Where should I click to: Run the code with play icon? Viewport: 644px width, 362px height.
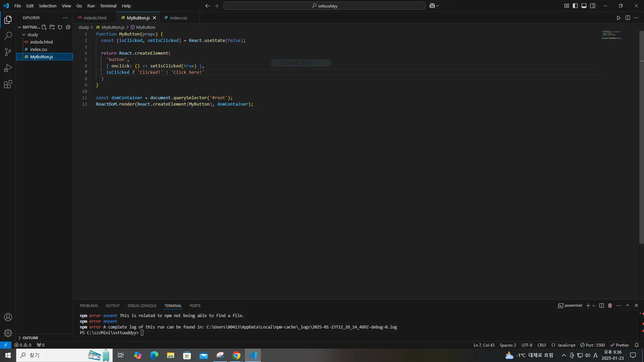pyautogui.click(x=619, y=18)
